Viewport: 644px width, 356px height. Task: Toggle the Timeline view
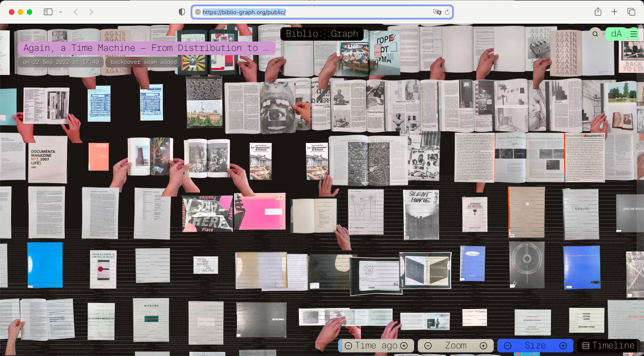(608, 346)
